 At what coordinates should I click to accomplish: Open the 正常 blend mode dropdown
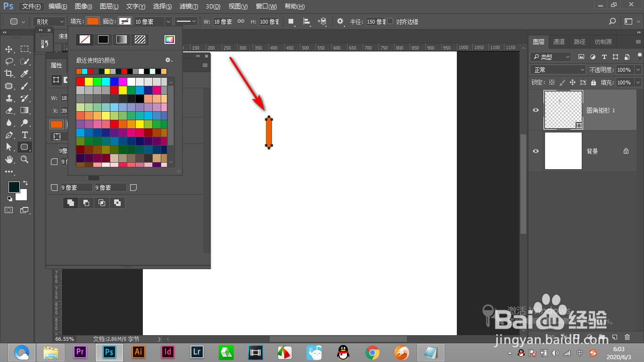tap(558, 70)
